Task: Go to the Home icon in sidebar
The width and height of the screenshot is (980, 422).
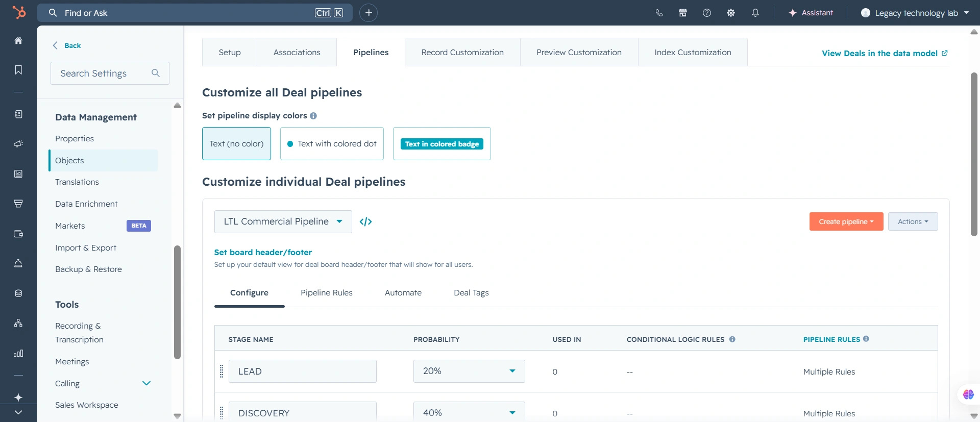Action: (18, 40)
